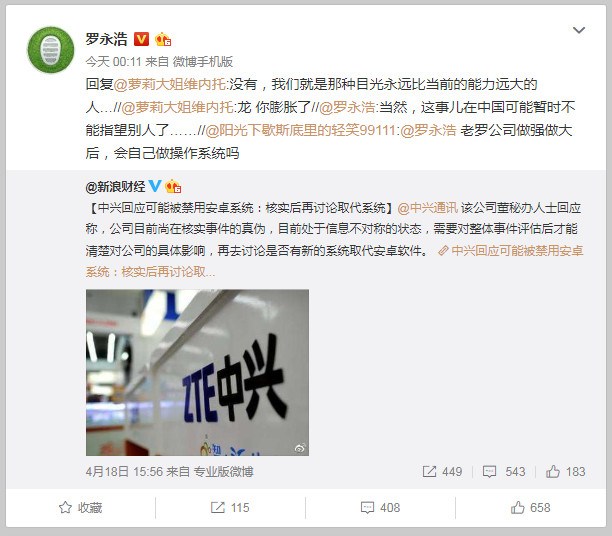Image resolution: width=612 pixels, height=536 pixels.
Task: Click the repost icon showing 449
Action: tap(429, 472)
